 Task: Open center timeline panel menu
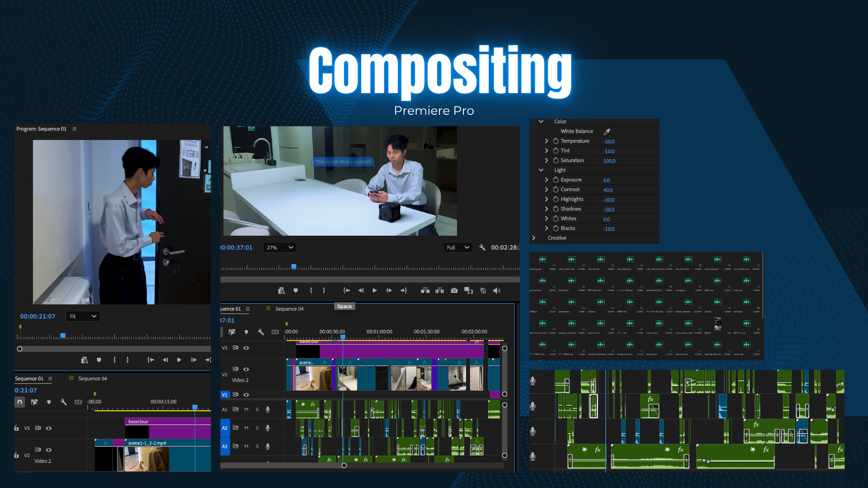point(248,309)
